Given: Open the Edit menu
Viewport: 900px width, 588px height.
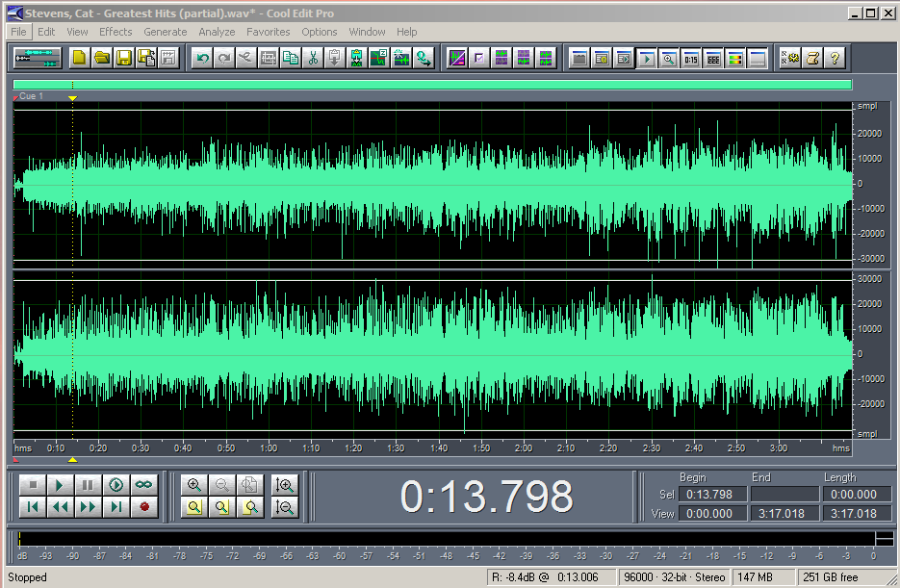Looking at the screenshot, I should click(x=46, y=32).
